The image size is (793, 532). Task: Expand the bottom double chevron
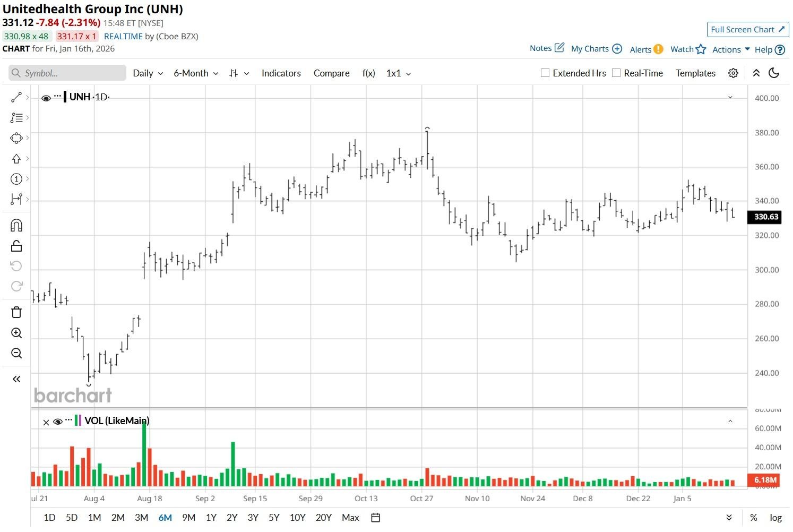coord(729,518)
